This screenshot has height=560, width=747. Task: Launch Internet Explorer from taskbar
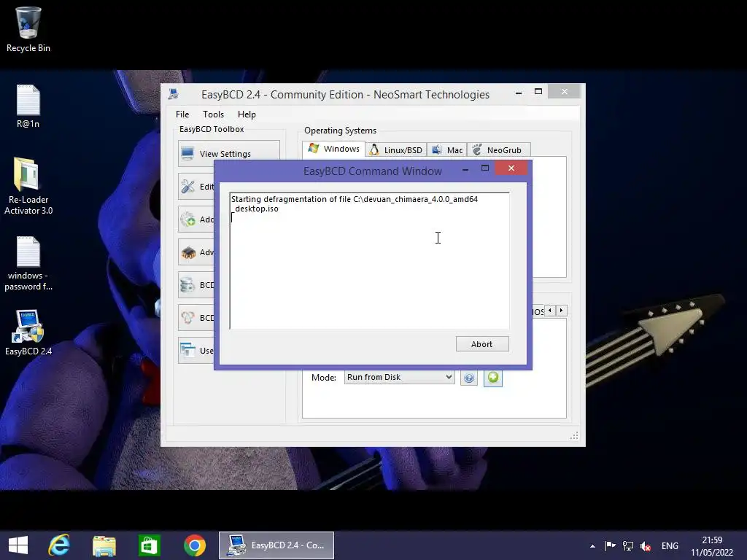click(x=59, y=545)
